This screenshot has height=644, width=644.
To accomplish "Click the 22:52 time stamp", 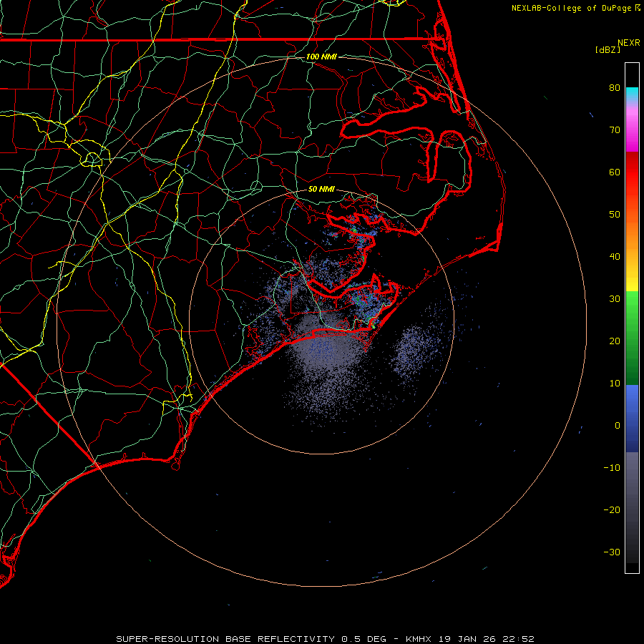I will 519,639.
